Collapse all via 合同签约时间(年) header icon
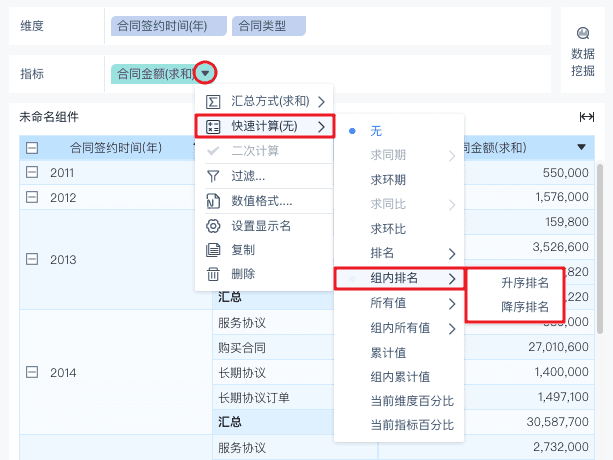This screenshot has height=460, width=613. pyautogui.click(x=33, y=148)
